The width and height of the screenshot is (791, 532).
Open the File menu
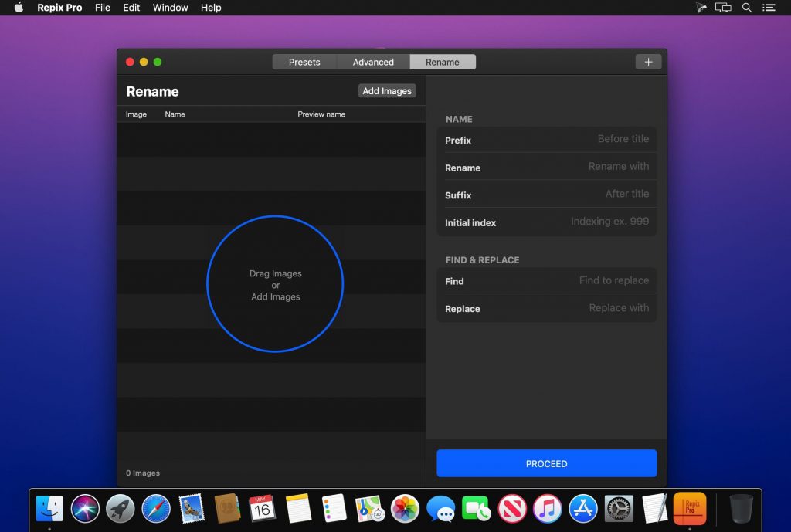[102, 8]
